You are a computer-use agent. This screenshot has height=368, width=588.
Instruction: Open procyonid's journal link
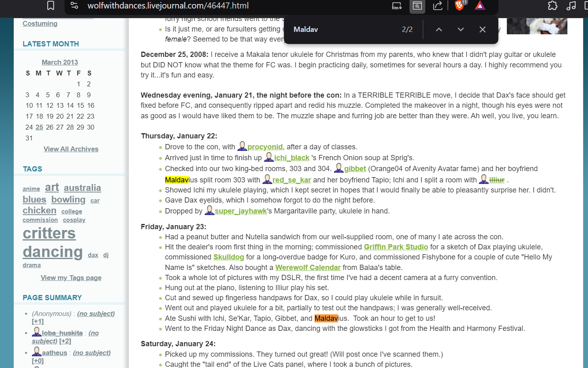point(265,147)
